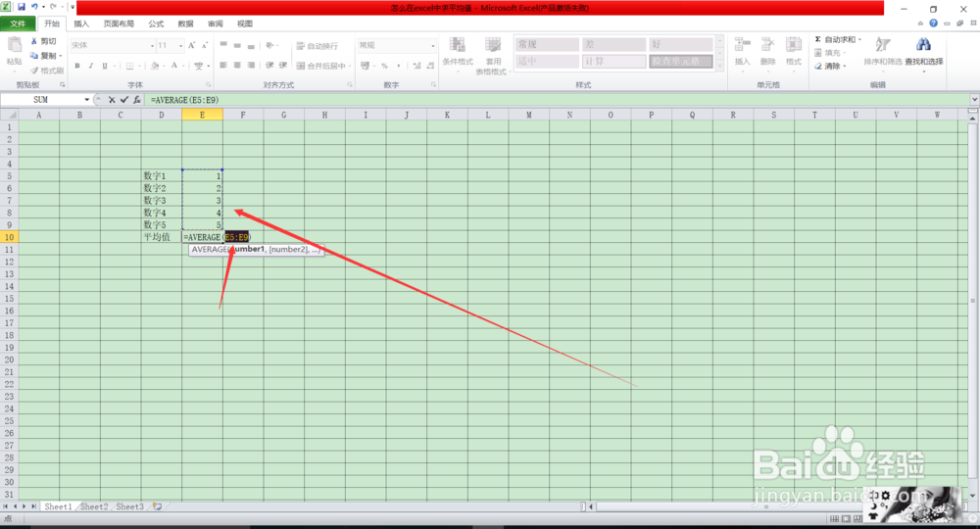The image size is (980, 529).
Task: Switch to the Insert (插入) tab
Action: click(81, 24)
